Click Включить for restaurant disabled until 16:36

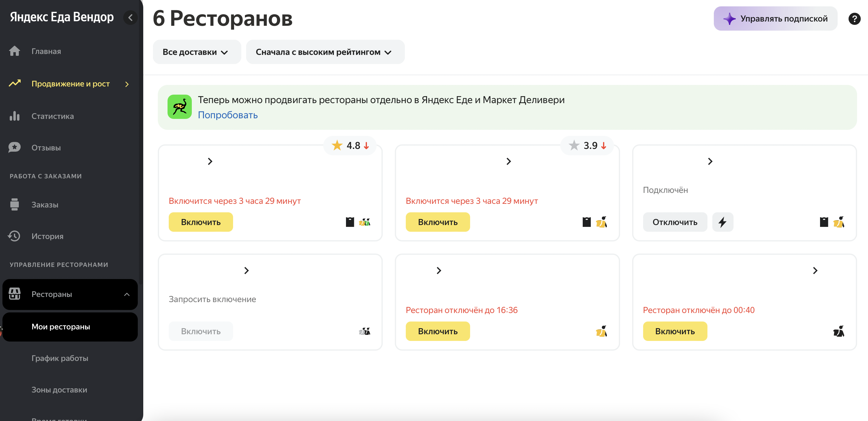click(x=437, y=331)
